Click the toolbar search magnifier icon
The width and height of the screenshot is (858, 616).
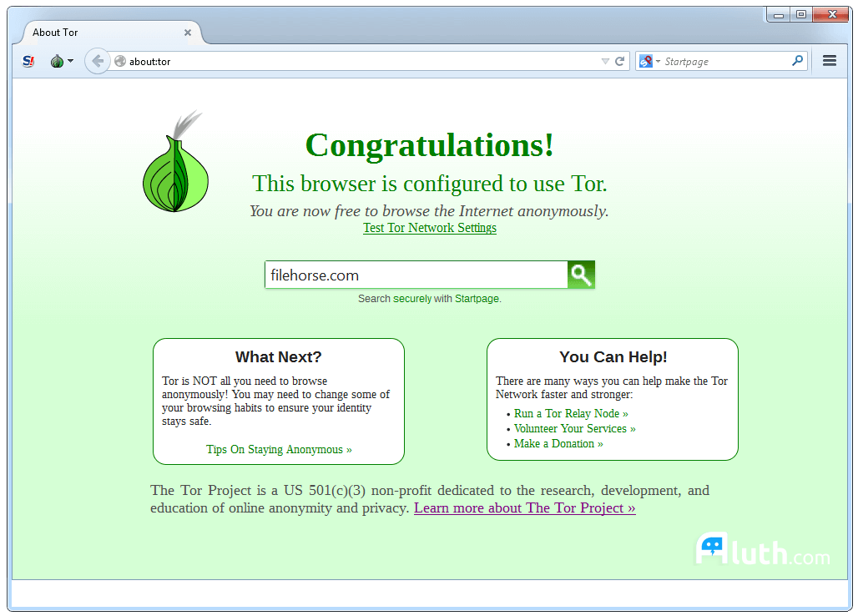(x=797, y=61)
